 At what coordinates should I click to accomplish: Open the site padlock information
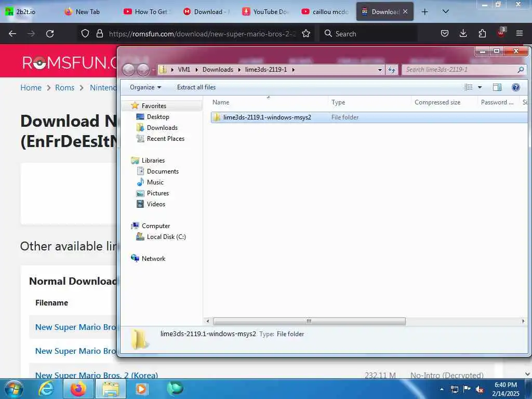(99, 34)
